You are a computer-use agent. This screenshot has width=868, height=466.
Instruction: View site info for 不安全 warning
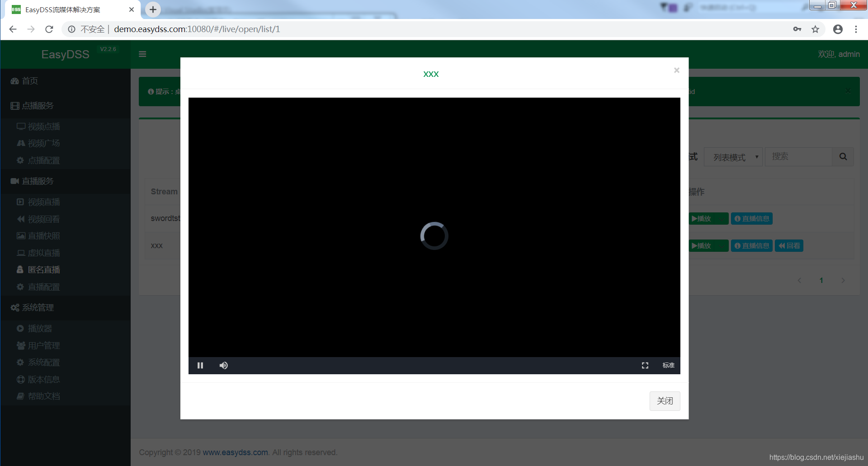click(x=86, y=29)
